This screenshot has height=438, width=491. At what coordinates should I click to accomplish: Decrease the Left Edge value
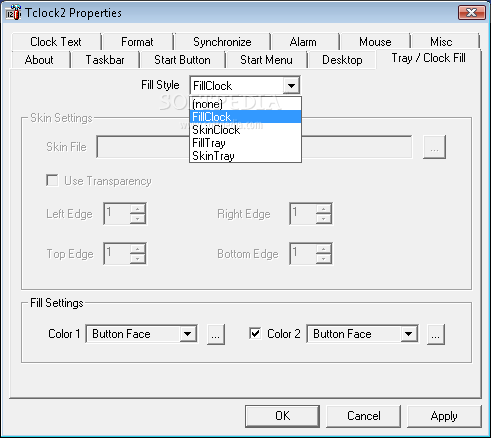137,218
